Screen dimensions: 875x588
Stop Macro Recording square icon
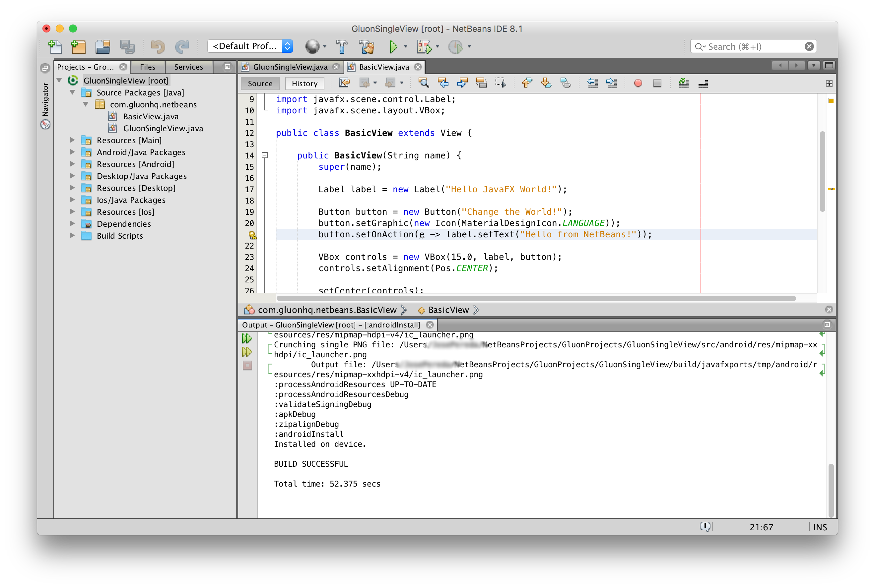click(x=657, y=83)
